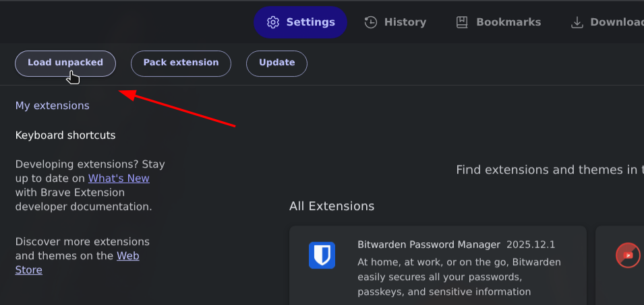Click the Pack extension button
The image size is (644, 305).
click(181, 63)
